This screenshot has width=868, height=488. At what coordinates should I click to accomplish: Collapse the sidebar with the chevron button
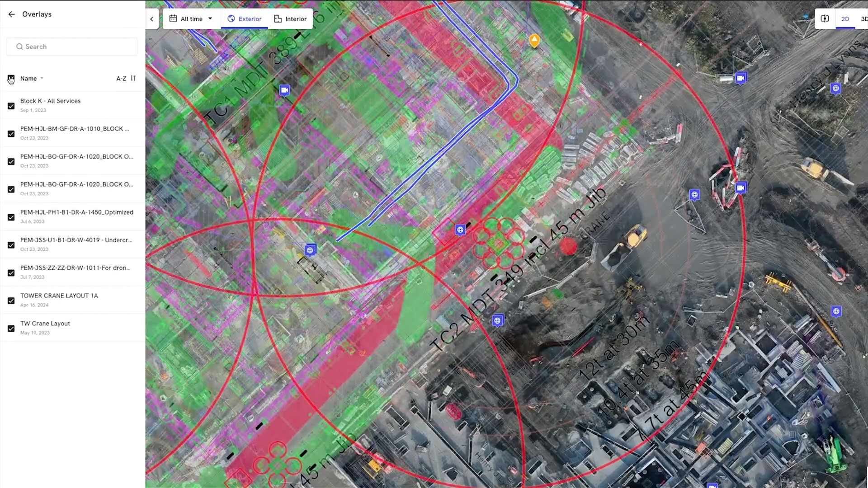pyautogui.click(x=152, y=19)
